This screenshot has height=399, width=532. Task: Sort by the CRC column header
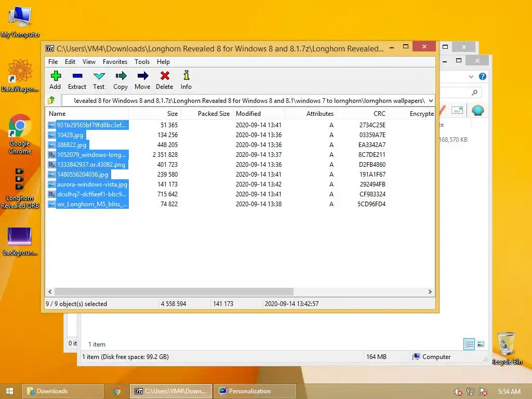(x=362, y=114)
